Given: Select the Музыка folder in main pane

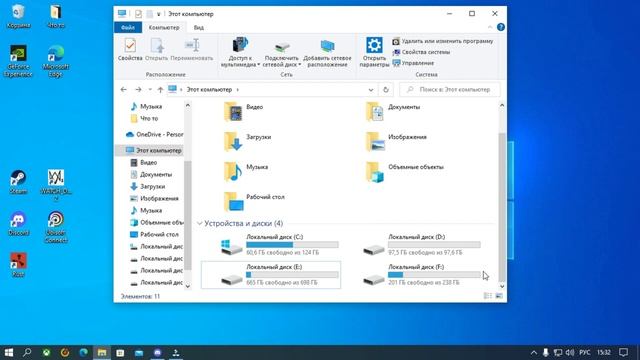Looking at the screenshot, I should pos(246,171).
